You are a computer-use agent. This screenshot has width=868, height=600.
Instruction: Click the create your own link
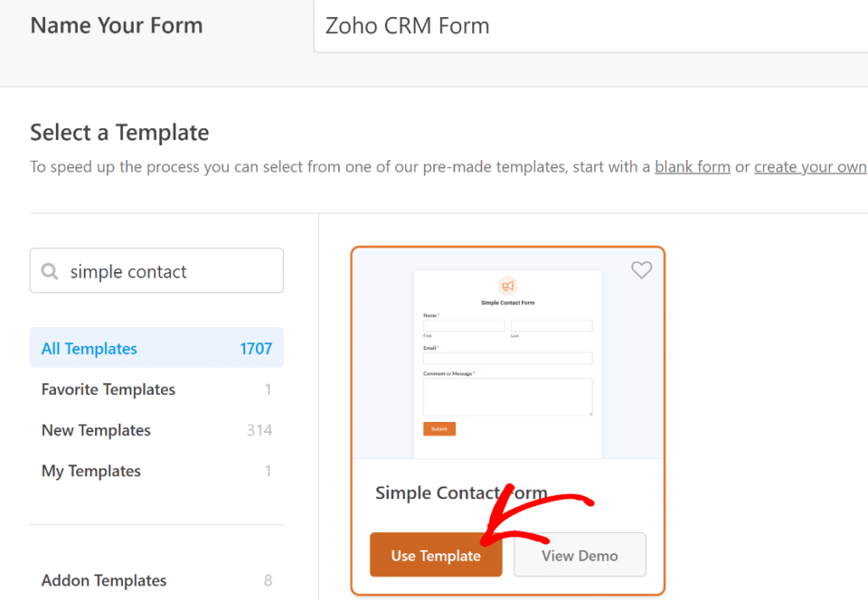(810, 166)
